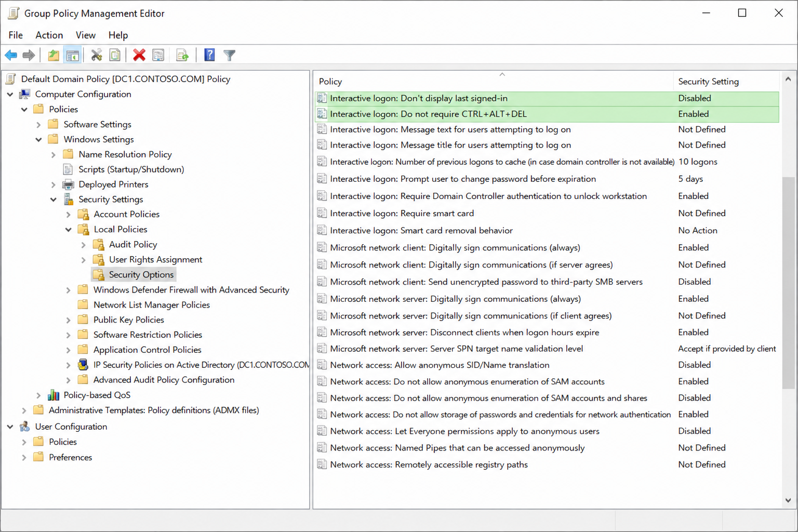Image resolution: width=798 pixels, height=532 pixels.
Task: Click the blue Help toolbar icon
Action: [x=209, y=55]
